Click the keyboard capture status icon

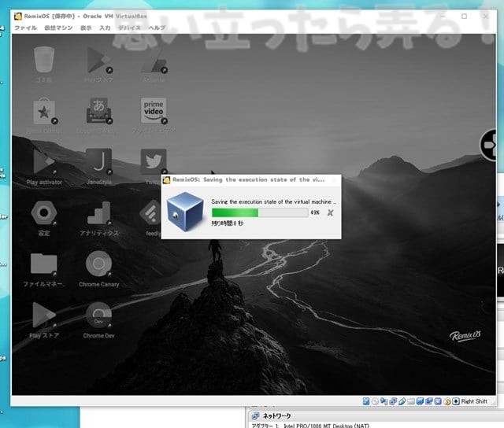(456, 401)
